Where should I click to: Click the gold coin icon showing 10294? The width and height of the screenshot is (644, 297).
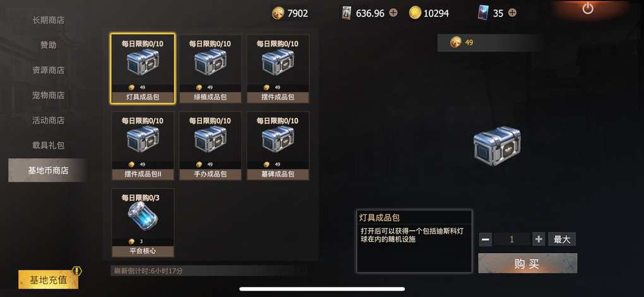pos(415,13)
